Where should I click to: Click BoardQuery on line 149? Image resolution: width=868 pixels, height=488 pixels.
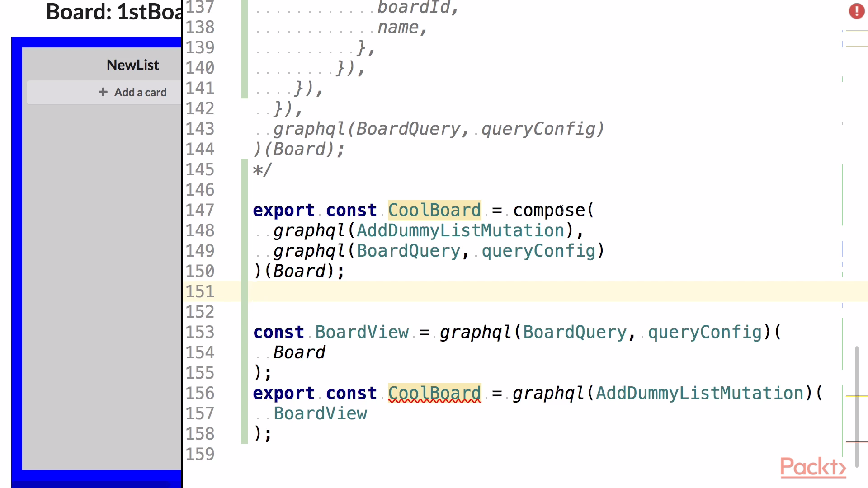(409, 251)
